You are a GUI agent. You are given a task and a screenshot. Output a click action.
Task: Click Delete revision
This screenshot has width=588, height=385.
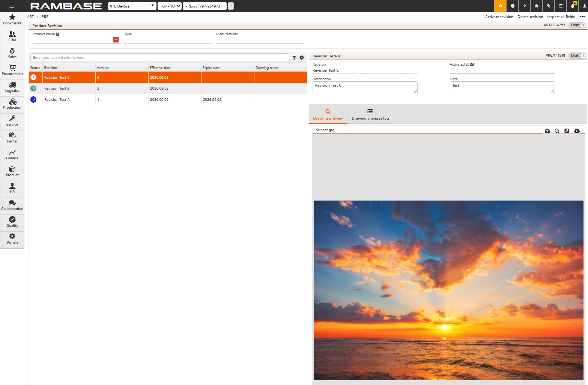coord(530,17)
